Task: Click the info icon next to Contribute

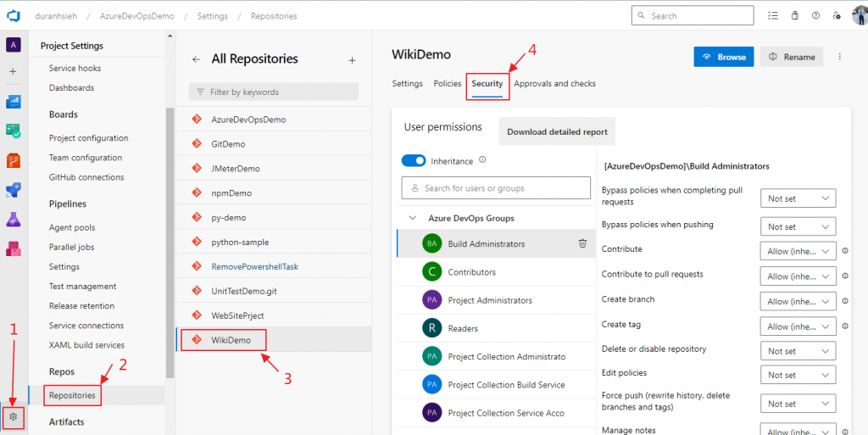Action: (845, 251)
